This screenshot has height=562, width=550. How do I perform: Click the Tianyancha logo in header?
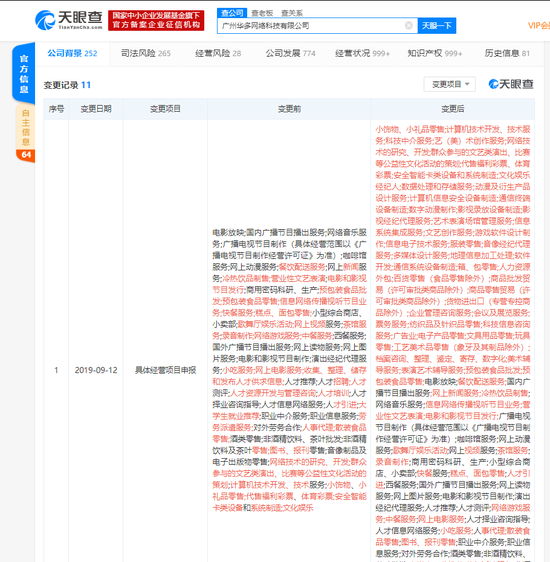coord(69,20)
